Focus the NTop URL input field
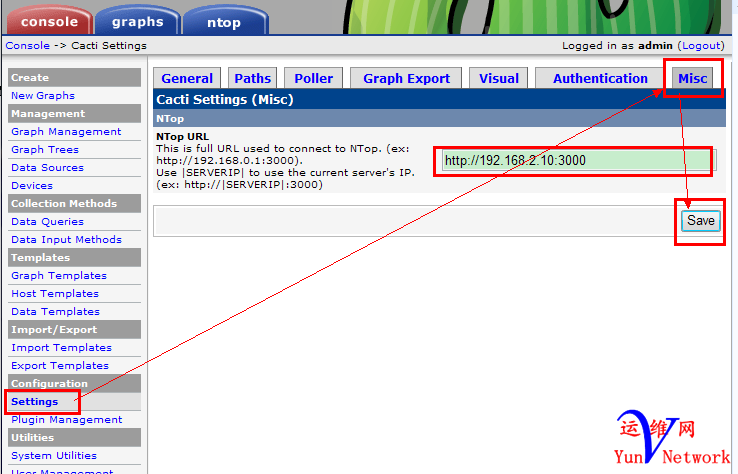Screen dimensions: 738x474 click(x=579, y=161)
